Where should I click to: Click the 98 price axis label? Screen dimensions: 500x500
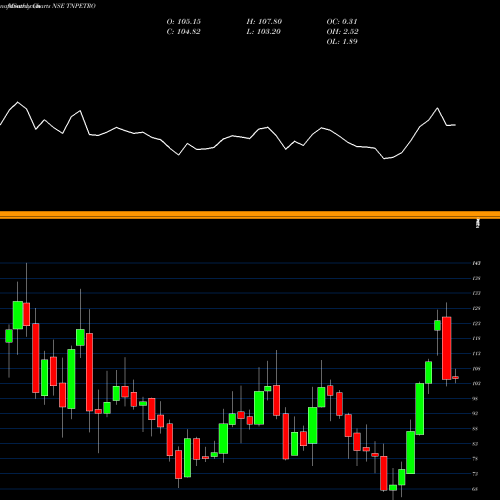(x=475, y=399)
